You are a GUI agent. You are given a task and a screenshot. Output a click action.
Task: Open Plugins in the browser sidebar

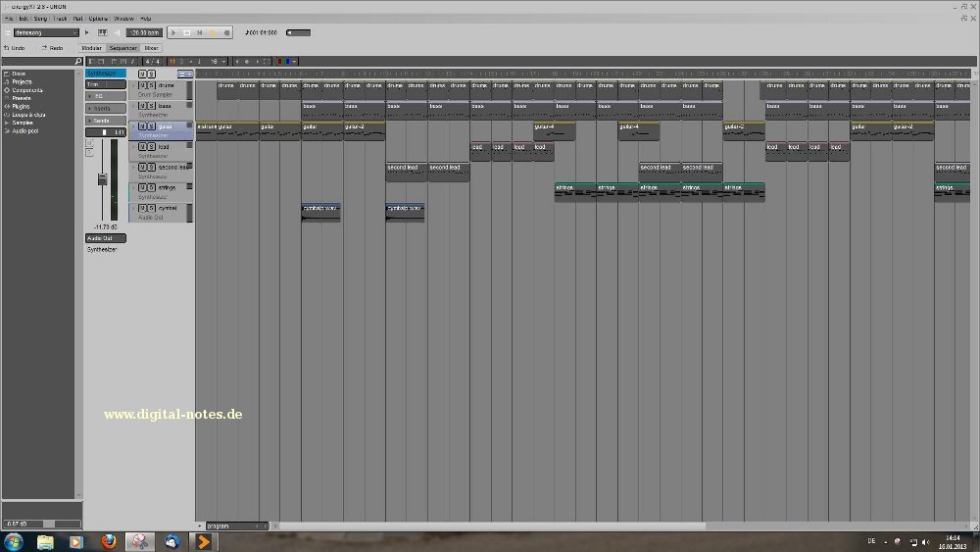[21, 106]
